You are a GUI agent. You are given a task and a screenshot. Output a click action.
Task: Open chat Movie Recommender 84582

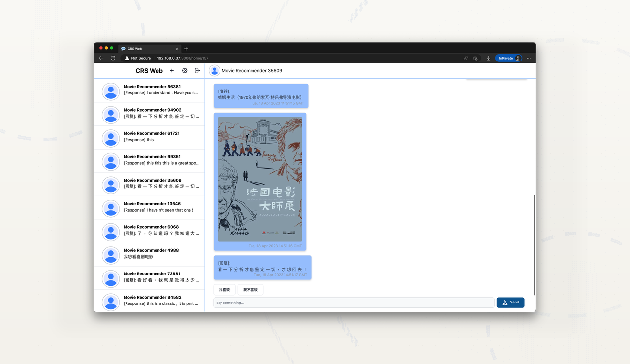coord(149,301)
